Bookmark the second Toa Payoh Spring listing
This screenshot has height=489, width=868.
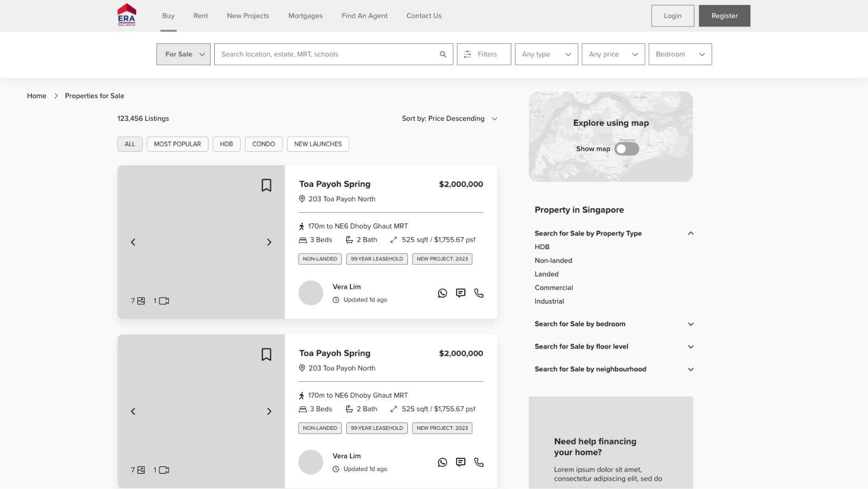click(x=266, y=354)
